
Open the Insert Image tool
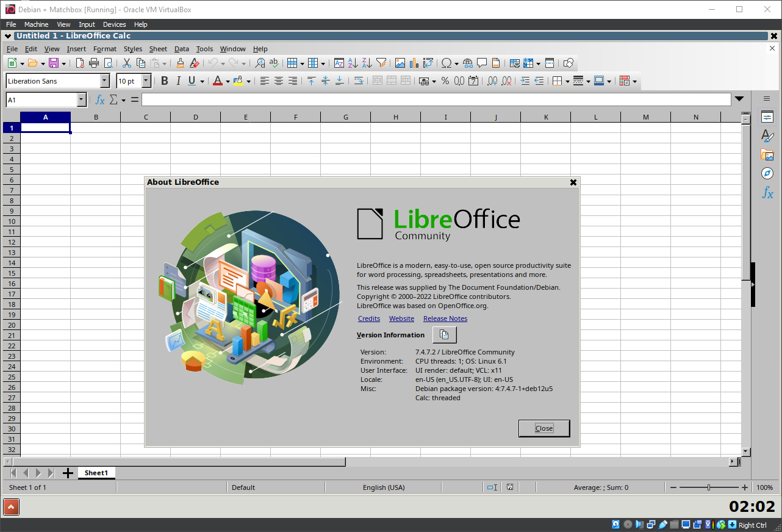pos(399,63)
